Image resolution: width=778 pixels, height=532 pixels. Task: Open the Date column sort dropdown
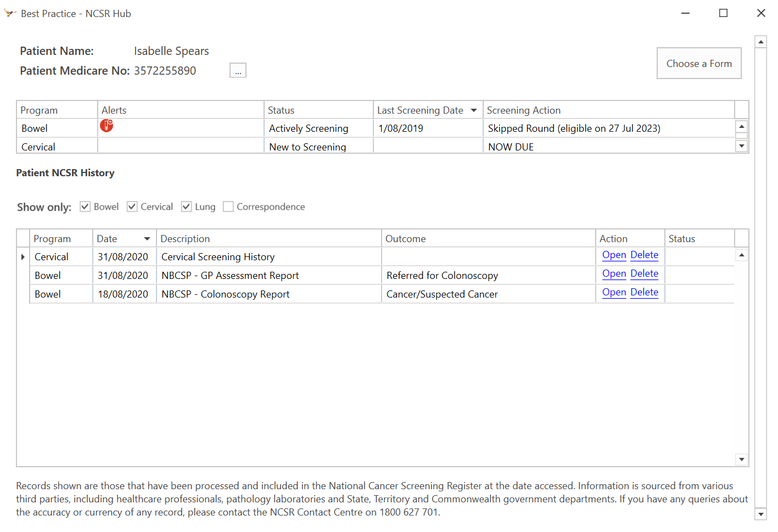pyautogui.click(x=147, y=238)
